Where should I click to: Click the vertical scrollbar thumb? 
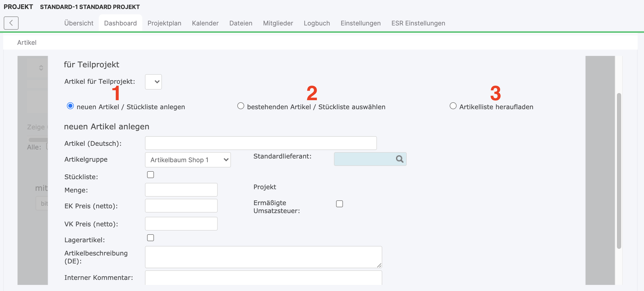tap(619, 171)
